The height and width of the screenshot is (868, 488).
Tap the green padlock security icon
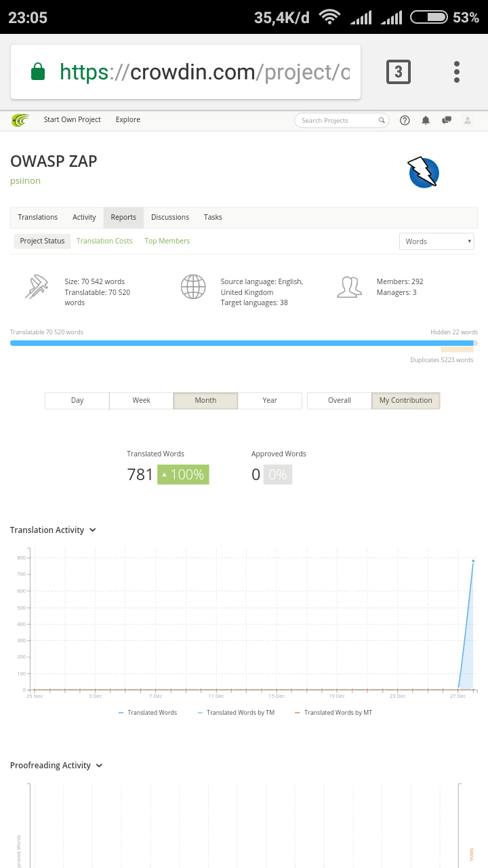38,72
